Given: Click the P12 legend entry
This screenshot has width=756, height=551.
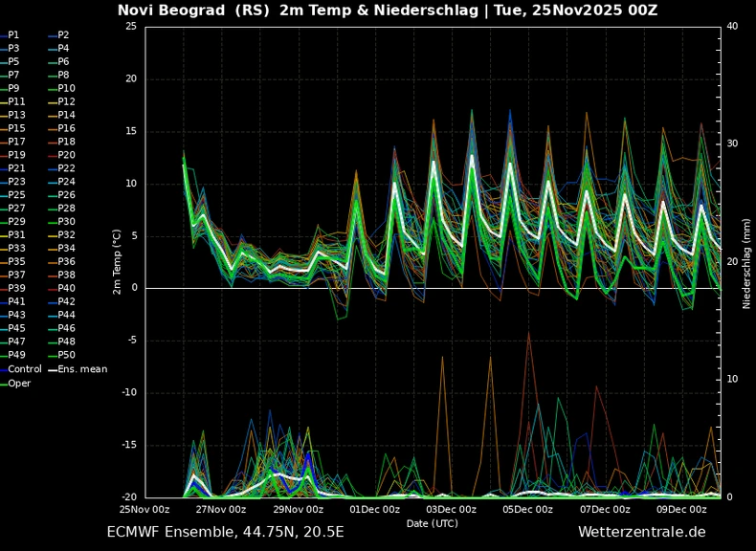Looking at the screenshot, I should [61, 101].
